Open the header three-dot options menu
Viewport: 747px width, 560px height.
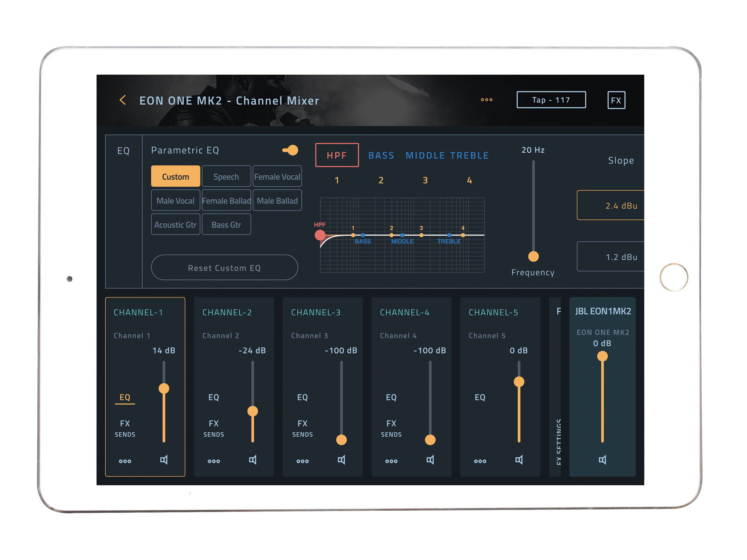click(x=487, y=100)
